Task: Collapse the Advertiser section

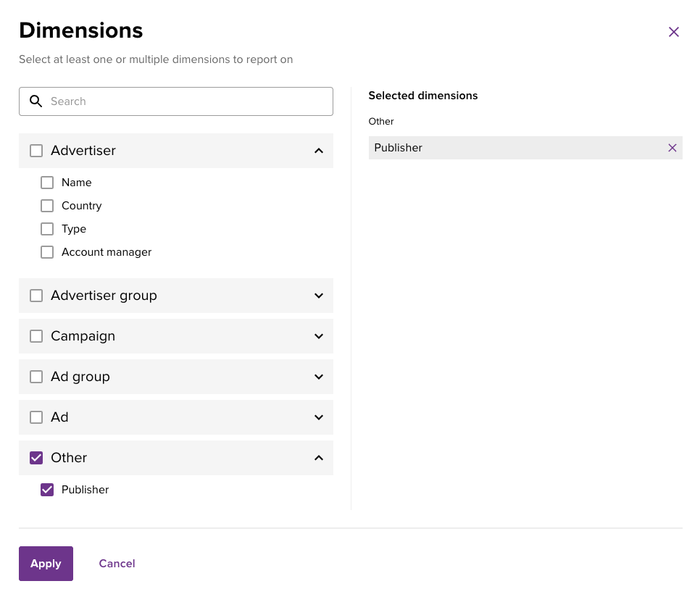Action: click(319, 151)
